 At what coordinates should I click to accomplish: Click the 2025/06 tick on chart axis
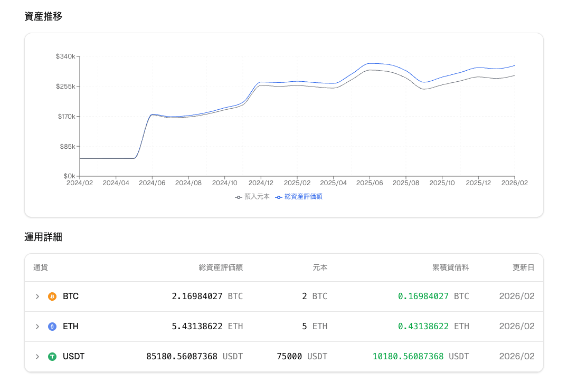(370, 183)
